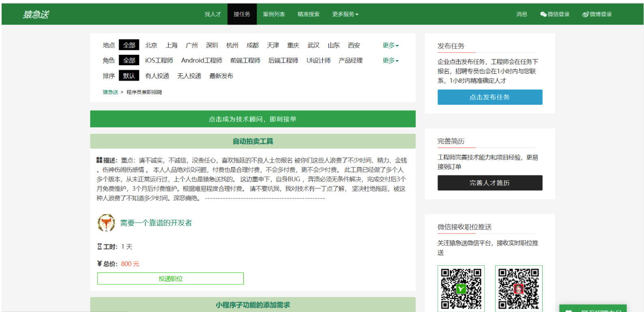Open 精准搜索 from the top navigation
The image size is (644, 312).
coord(309,14)
